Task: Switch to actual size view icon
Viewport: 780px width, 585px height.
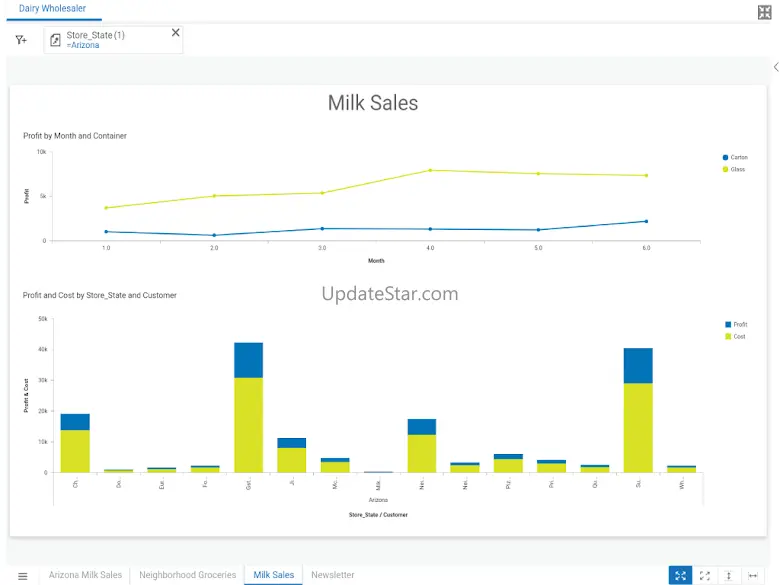Action: tap(705, 575)
